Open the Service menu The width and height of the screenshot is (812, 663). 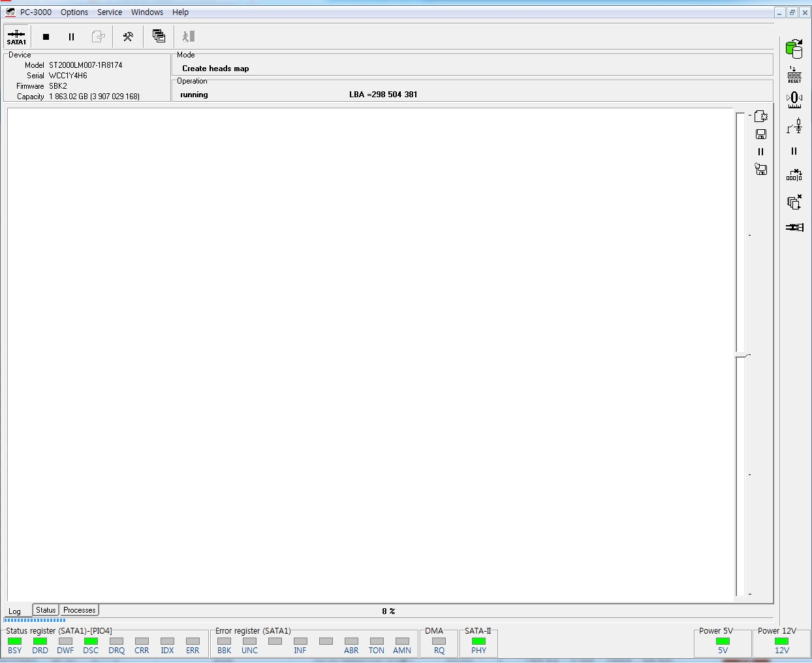[x=110, y=12]
